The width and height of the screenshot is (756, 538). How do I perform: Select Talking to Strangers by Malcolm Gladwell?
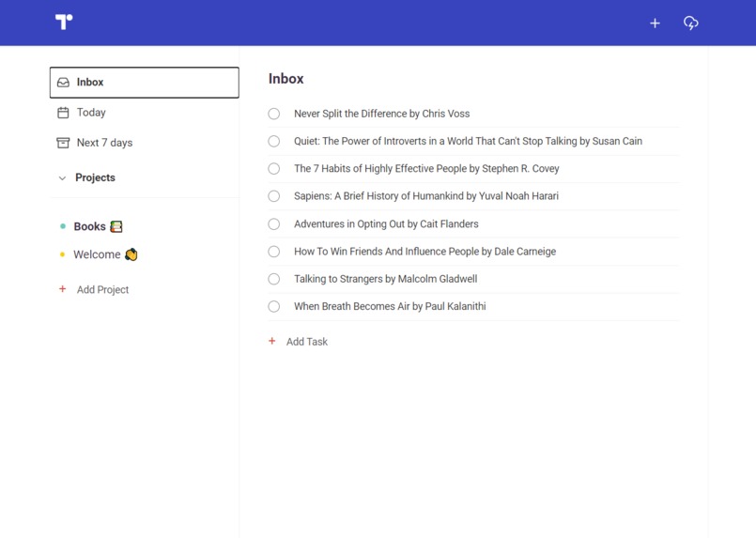[386, 279]
